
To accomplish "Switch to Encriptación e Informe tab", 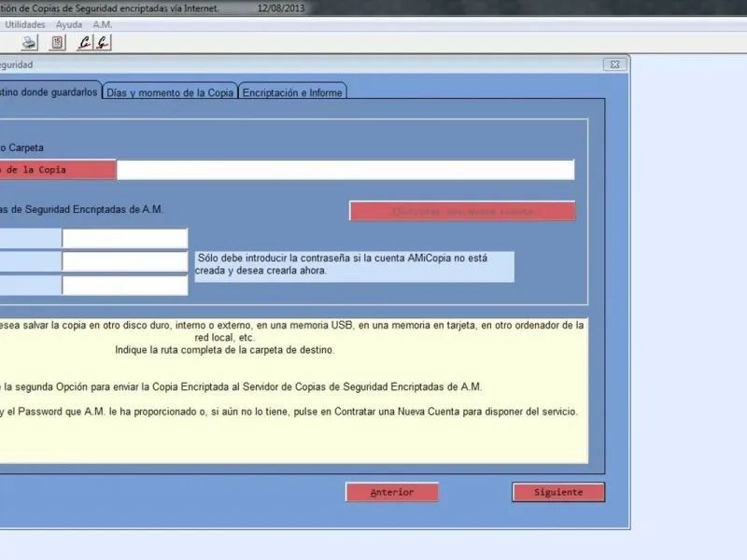I will point(292,91).
